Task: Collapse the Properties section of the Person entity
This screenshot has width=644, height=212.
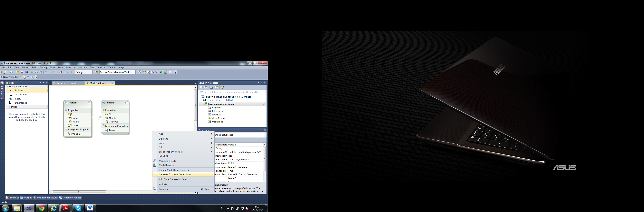Action: pyautogui.click(x=66, y=110)
